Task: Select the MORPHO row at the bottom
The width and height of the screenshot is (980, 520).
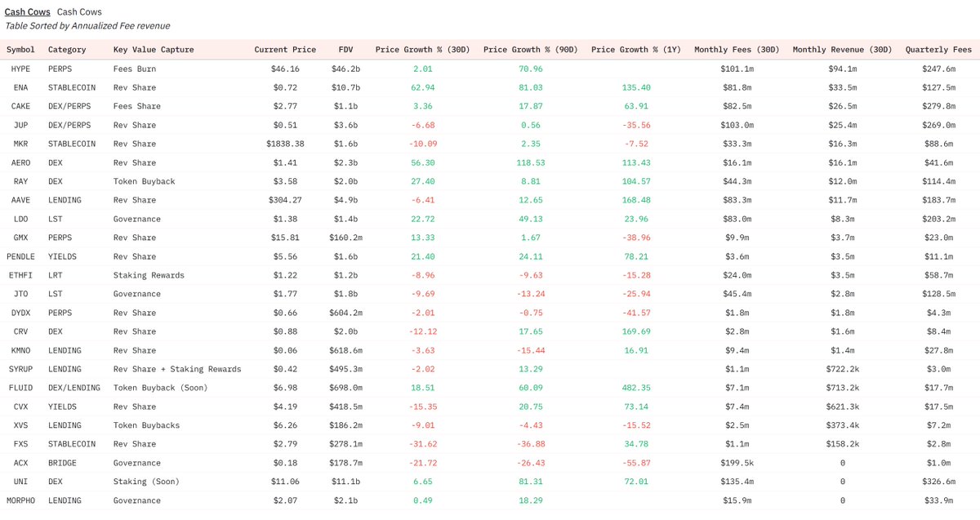Action: pos(20,500)
